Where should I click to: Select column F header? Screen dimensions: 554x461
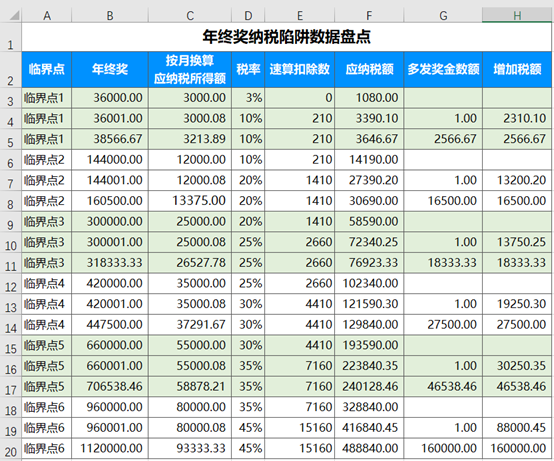pos(369,15)
